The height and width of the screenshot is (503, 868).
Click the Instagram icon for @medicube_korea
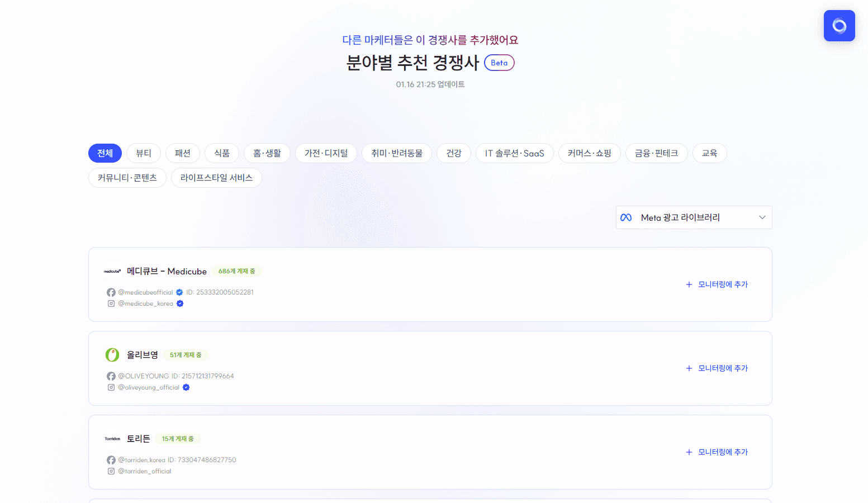[111, 303]
